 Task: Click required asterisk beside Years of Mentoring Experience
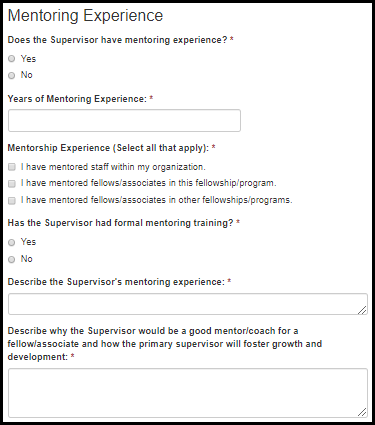[151, 98]
